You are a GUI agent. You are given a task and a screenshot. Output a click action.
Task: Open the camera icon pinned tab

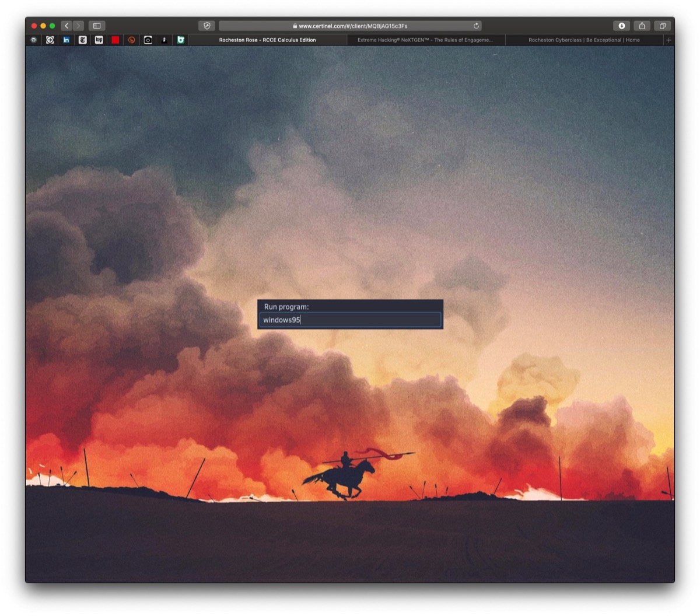[148, 40]
